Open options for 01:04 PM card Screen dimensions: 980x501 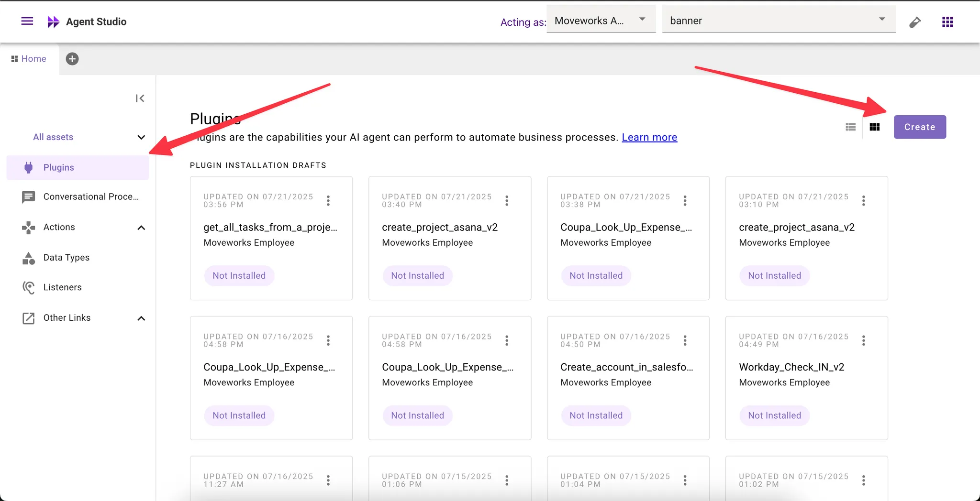coord(685,480)
